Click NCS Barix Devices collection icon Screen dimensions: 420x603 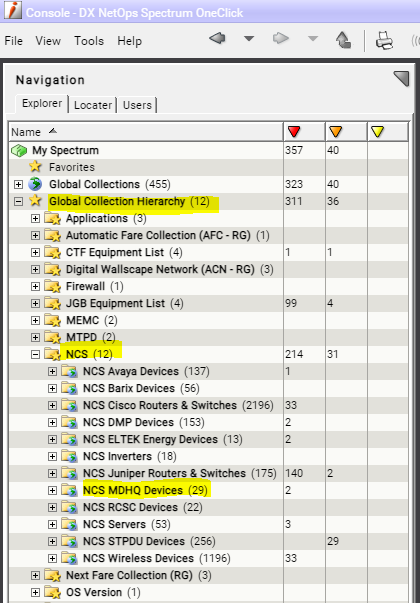70,388
